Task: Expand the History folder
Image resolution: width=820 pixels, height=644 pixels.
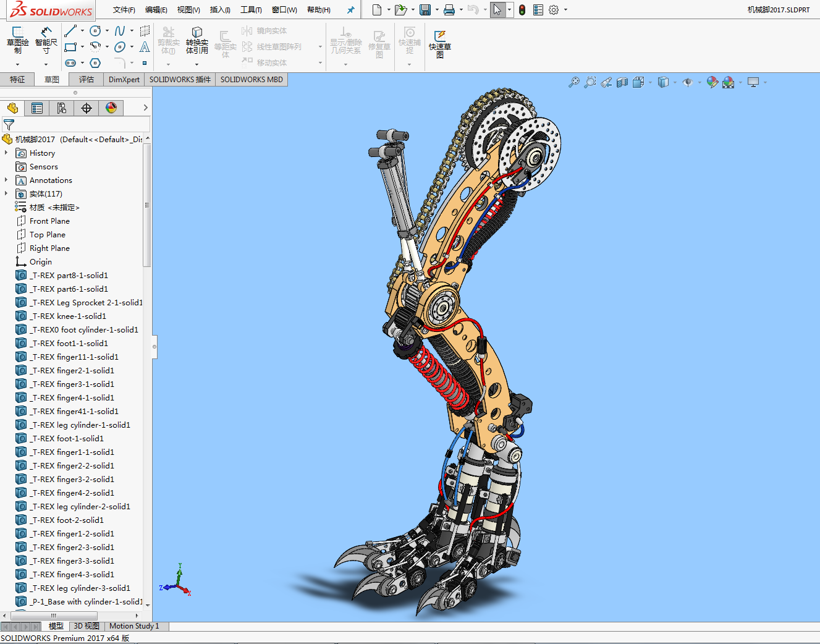Action: click(6, 153)
